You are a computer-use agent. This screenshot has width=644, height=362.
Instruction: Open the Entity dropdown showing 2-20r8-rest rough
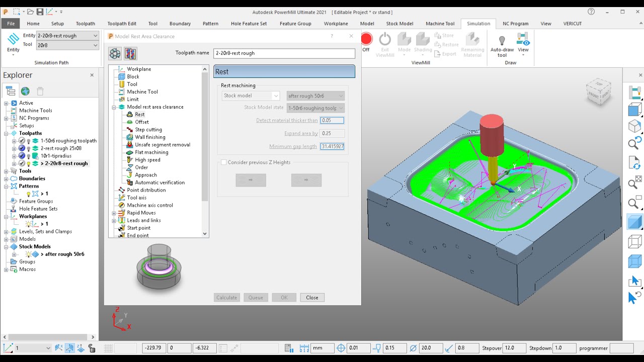(67, 36)
